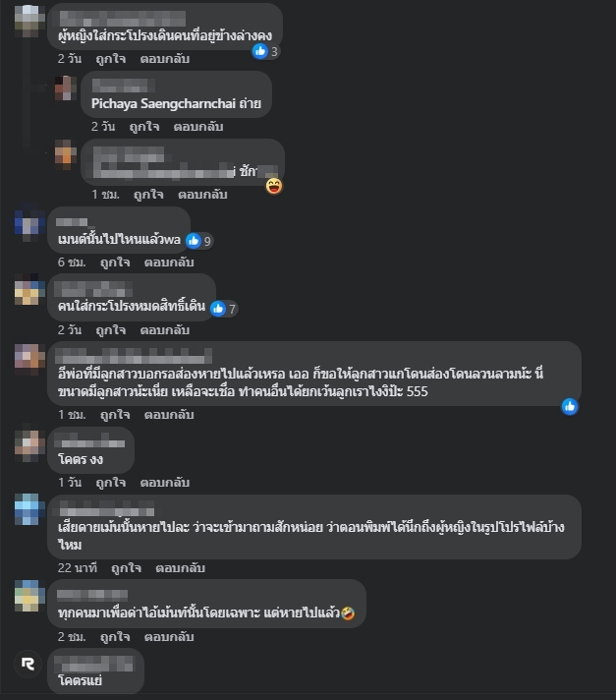Open the profile with the R logo avatar
The width and height of the screenshot is (616, 700).
(x=28, y=664)
